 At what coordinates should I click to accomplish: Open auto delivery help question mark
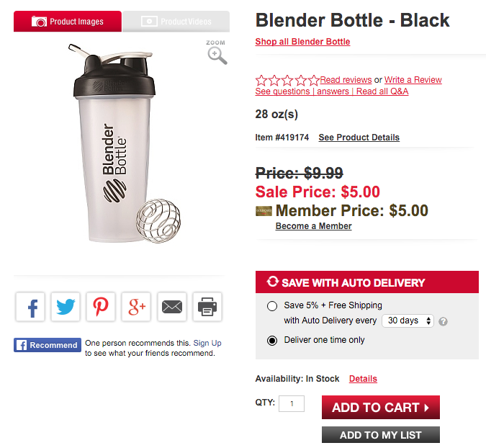(443, 321)
